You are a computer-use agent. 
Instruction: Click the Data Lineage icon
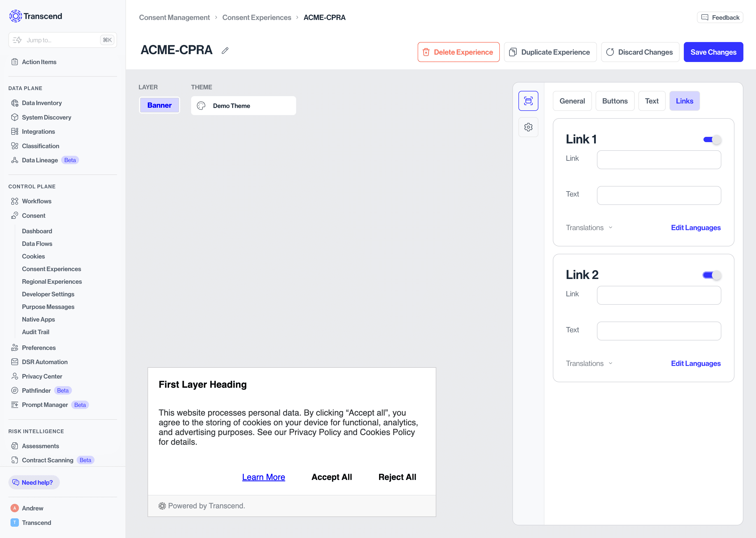click(x=14, y=160)
